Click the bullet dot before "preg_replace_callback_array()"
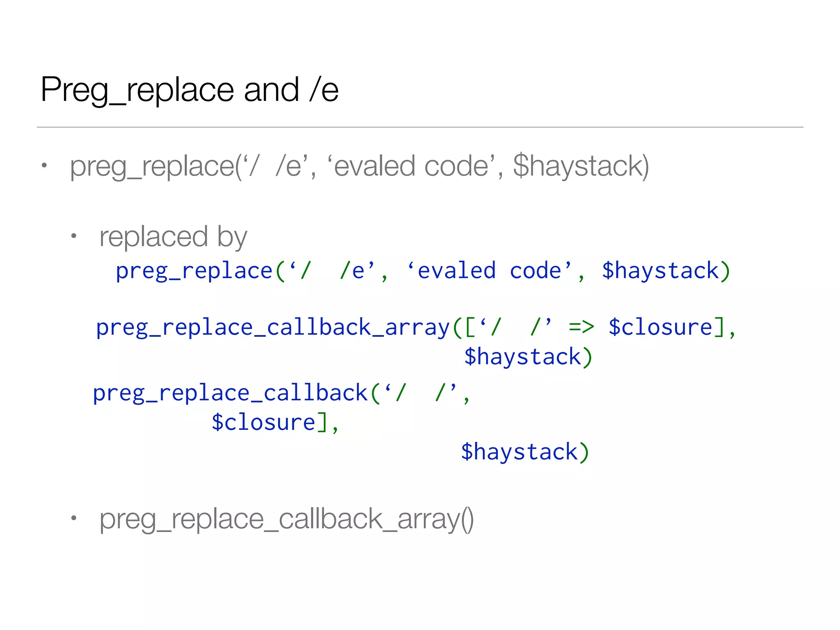Image resolution: width=840 pixels, height=630 pixels. [74, 518]
